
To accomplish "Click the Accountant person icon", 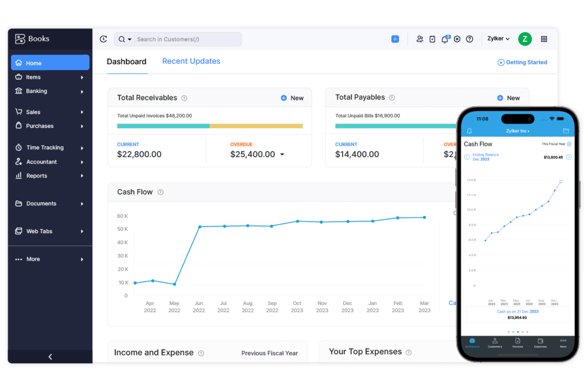I will tap(19, 162).
